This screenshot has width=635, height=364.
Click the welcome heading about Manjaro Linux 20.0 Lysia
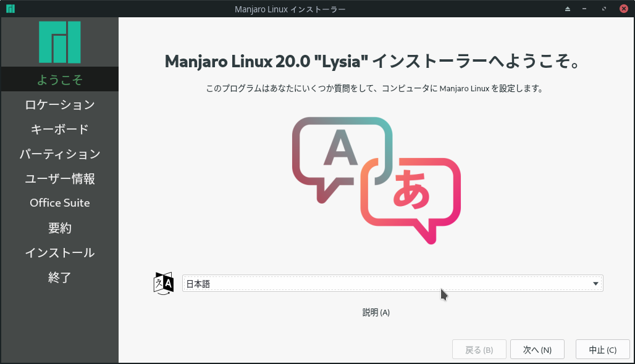373,62
